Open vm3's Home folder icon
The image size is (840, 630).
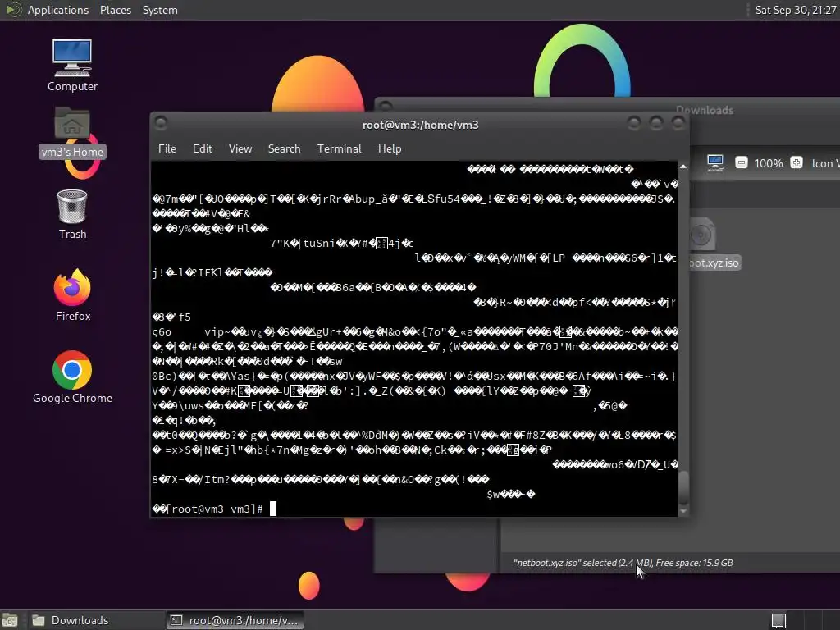72,132
